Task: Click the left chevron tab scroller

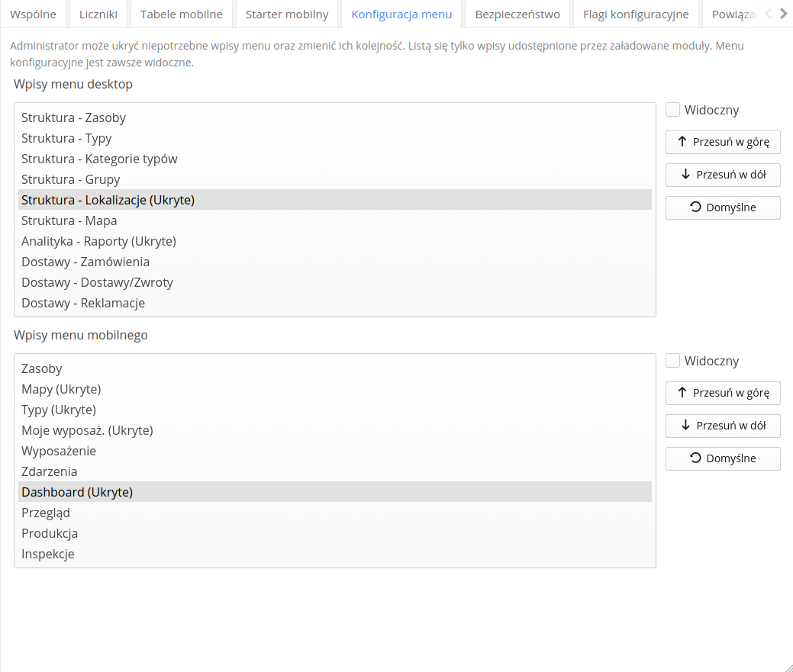Action: coord(769,14)
